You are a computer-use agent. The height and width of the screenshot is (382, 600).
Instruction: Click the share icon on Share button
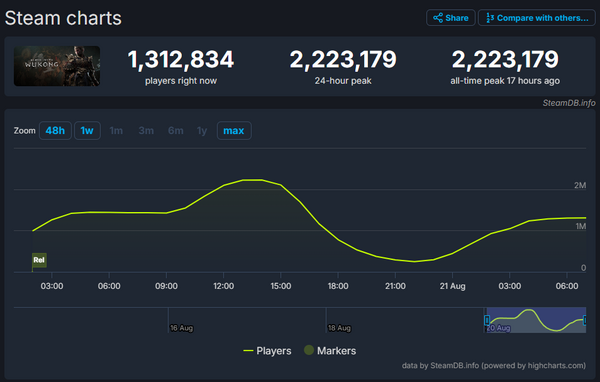(x=438, y=18)
